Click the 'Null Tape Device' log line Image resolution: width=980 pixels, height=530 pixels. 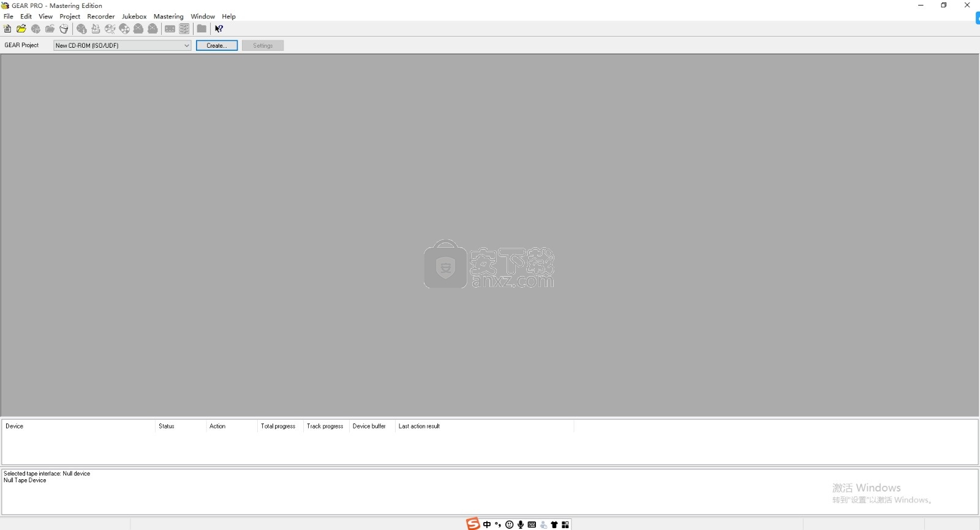click(25, 480)
